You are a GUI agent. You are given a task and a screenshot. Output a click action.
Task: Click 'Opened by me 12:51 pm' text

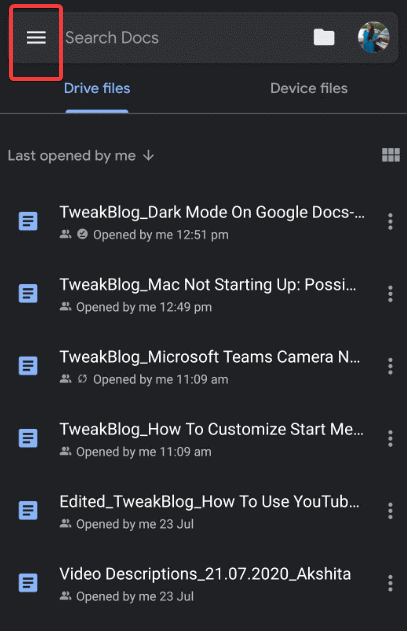click(x=161, y=235)
